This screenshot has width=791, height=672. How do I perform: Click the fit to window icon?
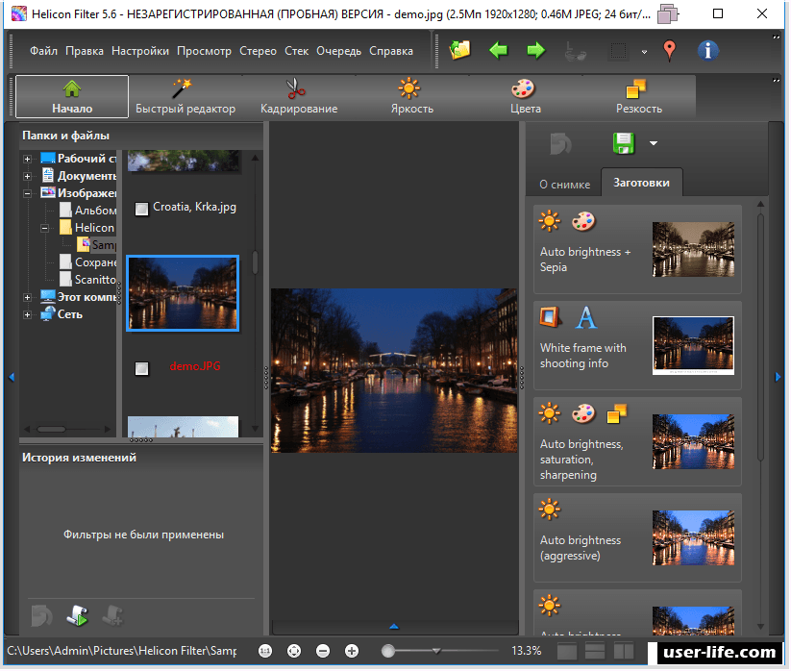(294, 651)
